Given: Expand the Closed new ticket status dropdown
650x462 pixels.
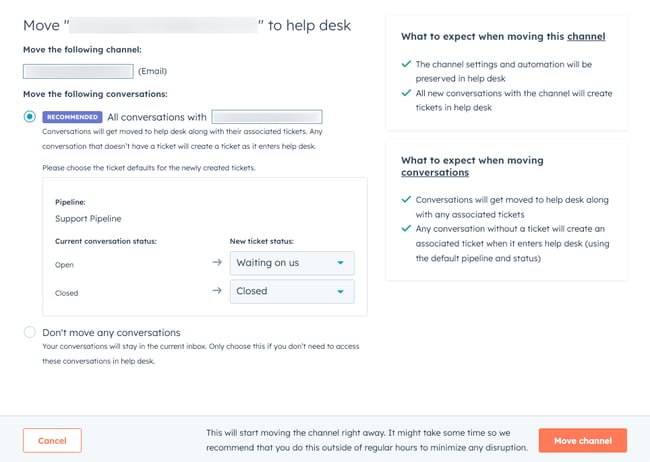Looking at the screenshot, I should [292, 291].
